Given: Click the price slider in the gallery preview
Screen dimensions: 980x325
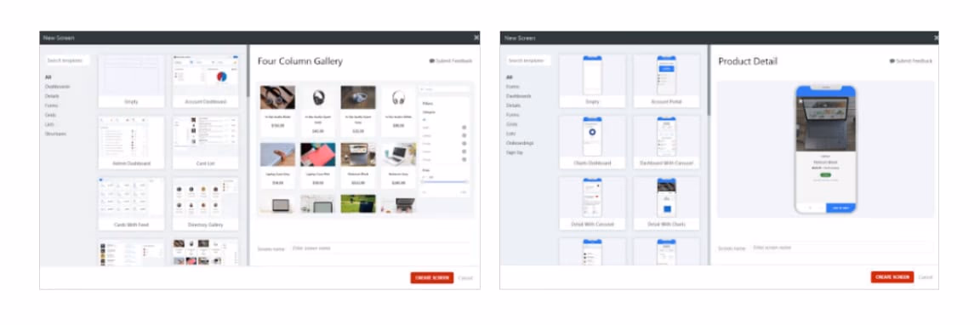Looking at the screenshot, I should coord(445,182).
